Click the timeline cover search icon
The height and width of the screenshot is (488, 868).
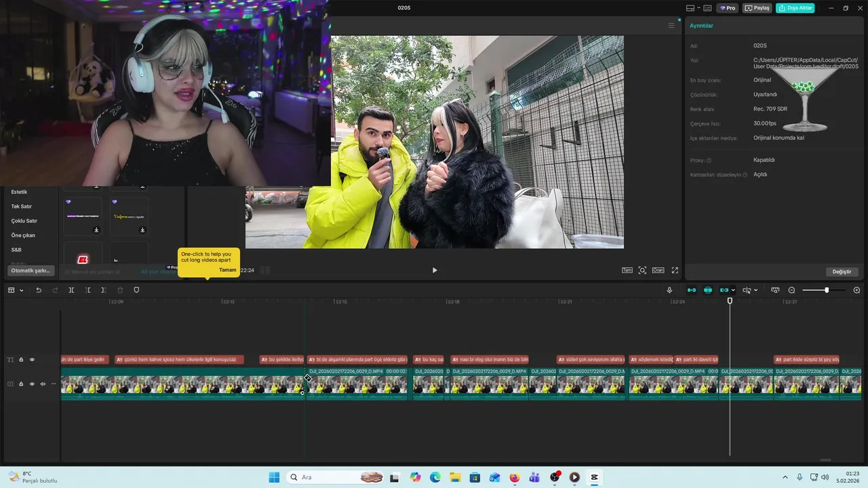point(775,290)
